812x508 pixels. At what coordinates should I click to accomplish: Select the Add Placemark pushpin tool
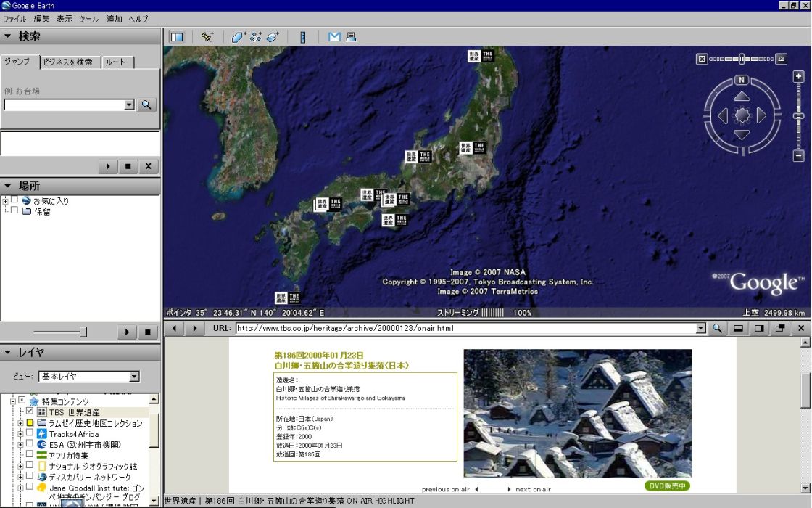(x=207, y=37)
